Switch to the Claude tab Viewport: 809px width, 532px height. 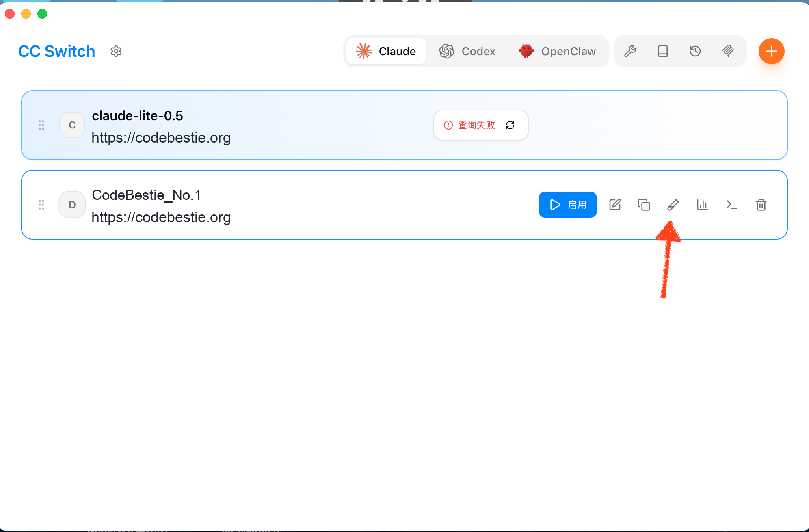pyautogui.click(x=386, y=51)
